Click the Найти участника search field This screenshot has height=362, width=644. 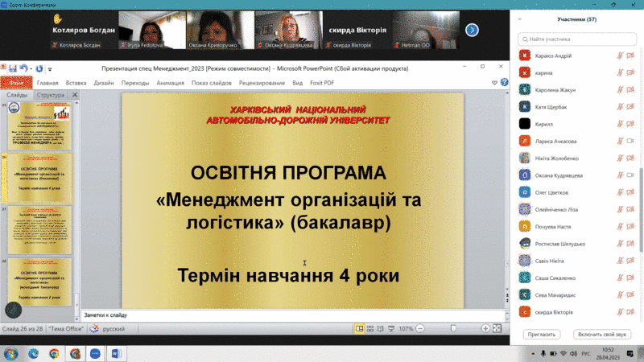point(576,38)
